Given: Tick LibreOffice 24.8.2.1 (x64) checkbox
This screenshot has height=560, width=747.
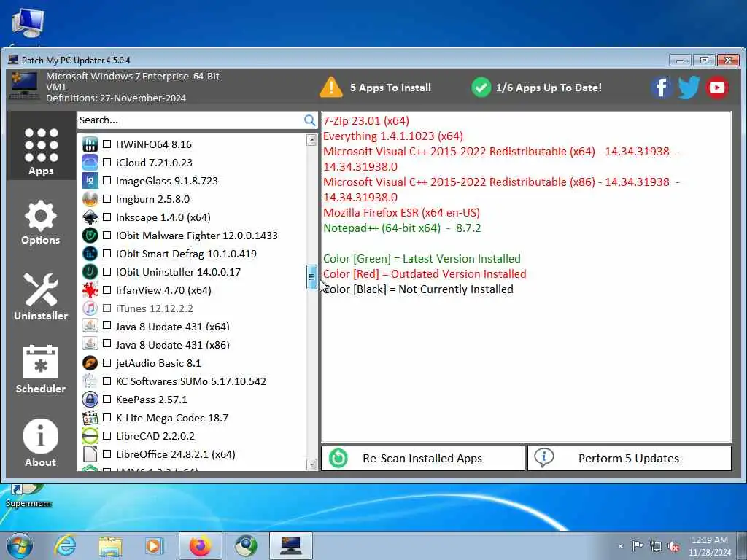Looking at the screenshot, I should pos(107,454).
